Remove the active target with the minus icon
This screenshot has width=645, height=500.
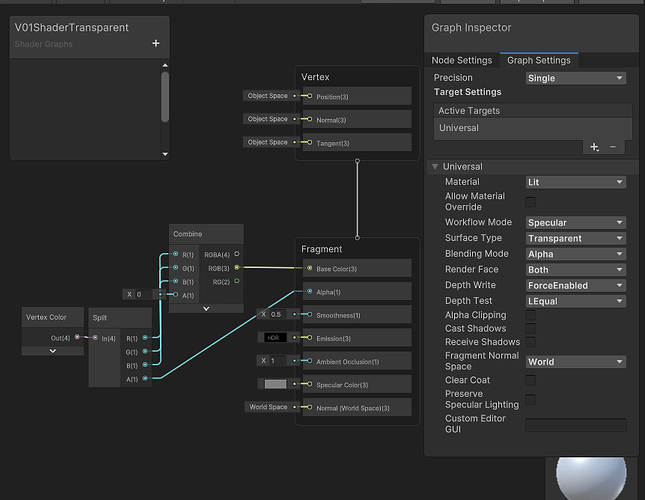pyautogui.click(x=613, y=147)
